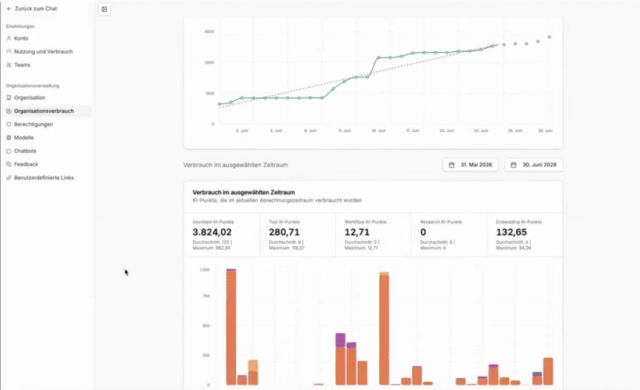Open the calendar icon in the 31. Mai 2026 field

[452, 165]
